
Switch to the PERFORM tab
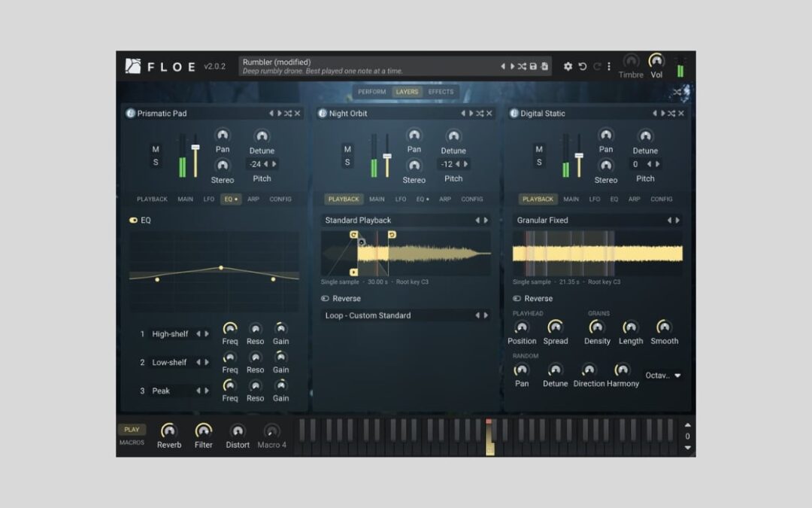(372, 92)
